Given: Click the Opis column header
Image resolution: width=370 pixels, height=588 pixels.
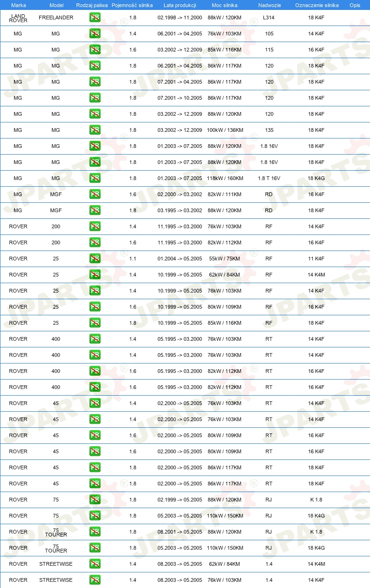Looking at the screenshot, I should click(355, 5).
